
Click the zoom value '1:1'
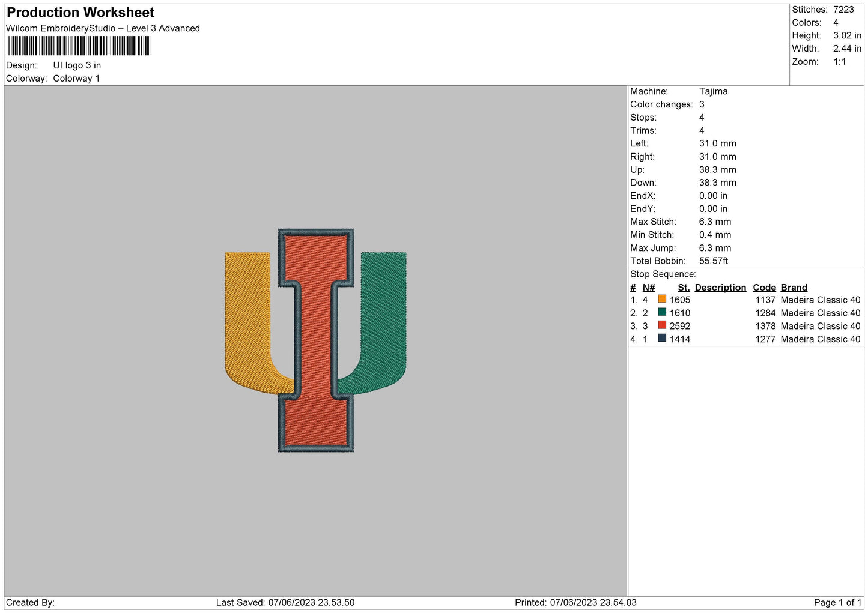point(839,62)
